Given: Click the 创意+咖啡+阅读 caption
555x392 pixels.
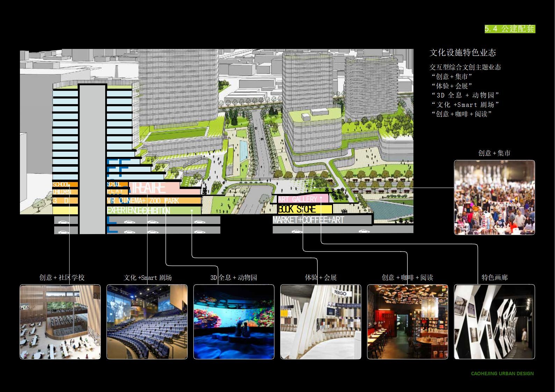Looking at the screenshot, I should point(408,277).
